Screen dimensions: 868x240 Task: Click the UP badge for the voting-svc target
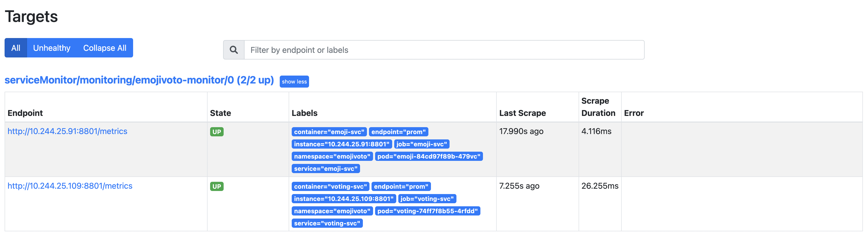pyautogui.click(x=217, y=187)
